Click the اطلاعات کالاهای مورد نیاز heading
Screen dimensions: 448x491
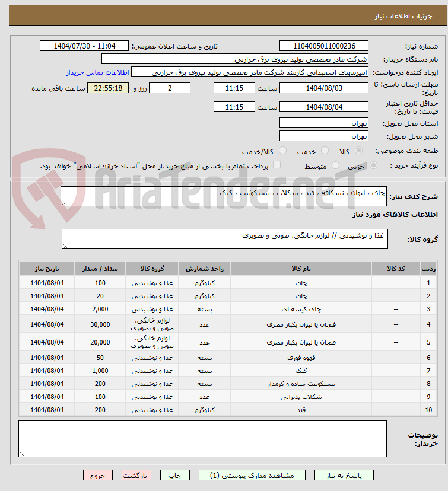(395, 215)
